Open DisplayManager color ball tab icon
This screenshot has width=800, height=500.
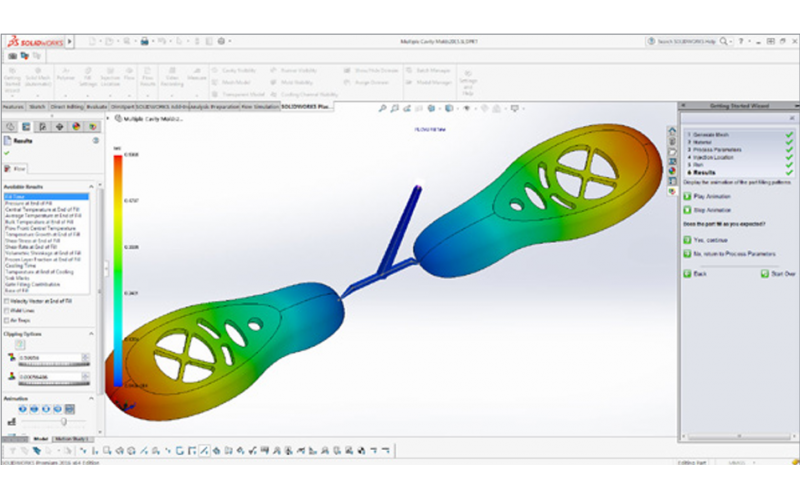click(x=76, y=127)
